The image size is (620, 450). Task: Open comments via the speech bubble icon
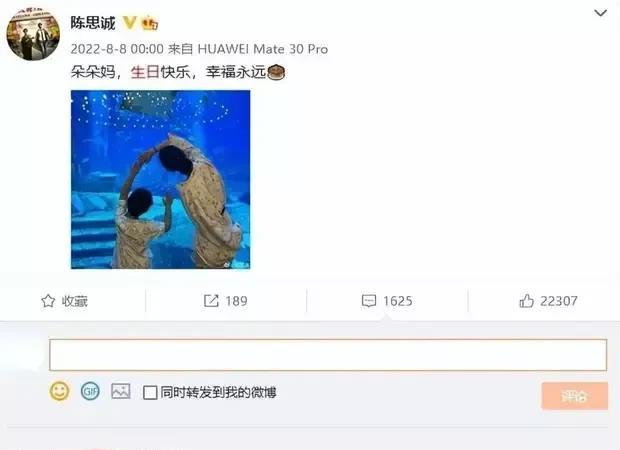(x=369, y=301)
